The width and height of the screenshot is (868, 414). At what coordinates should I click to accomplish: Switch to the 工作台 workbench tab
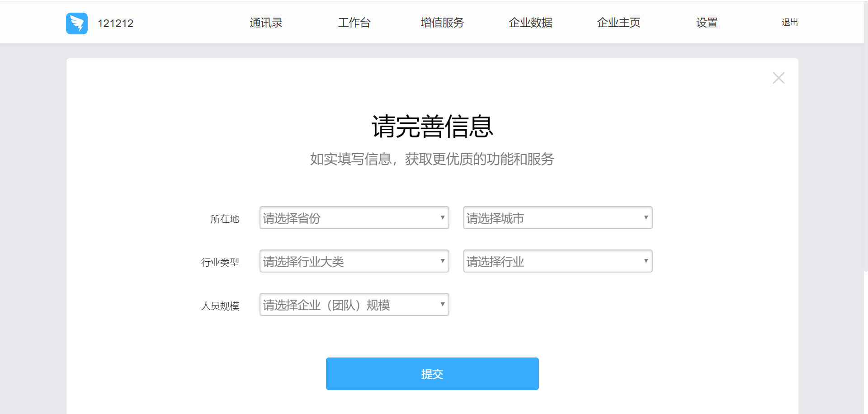[x=354, y=23]
